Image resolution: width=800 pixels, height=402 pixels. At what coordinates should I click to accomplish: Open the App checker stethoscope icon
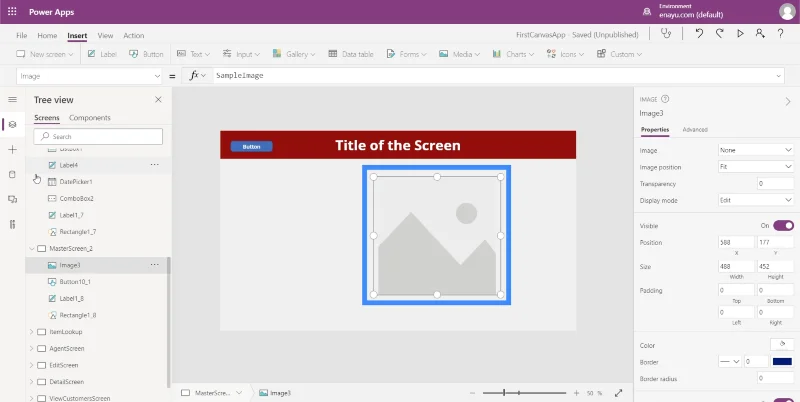click(x=666, y=34)
